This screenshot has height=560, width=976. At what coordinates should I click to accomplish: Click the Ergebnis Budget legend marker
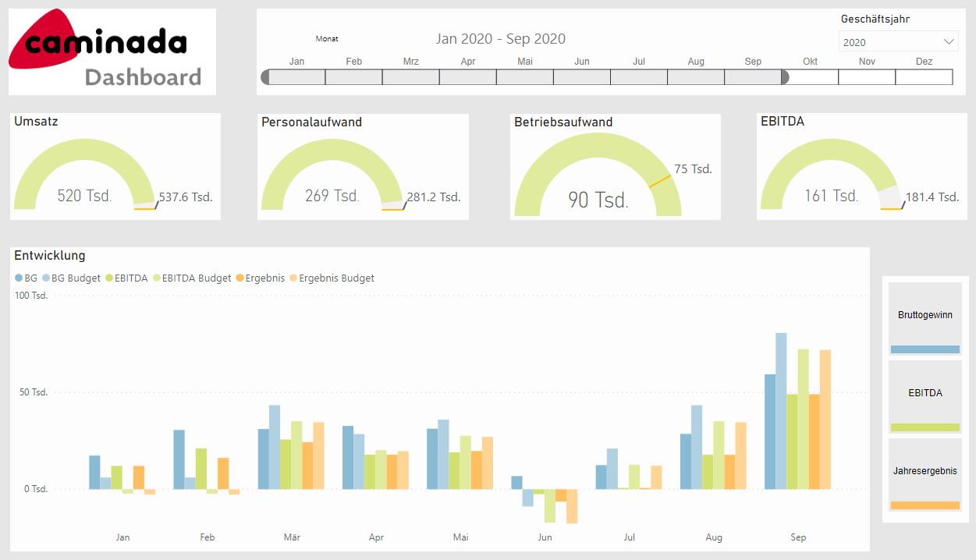tap(293, 278)
